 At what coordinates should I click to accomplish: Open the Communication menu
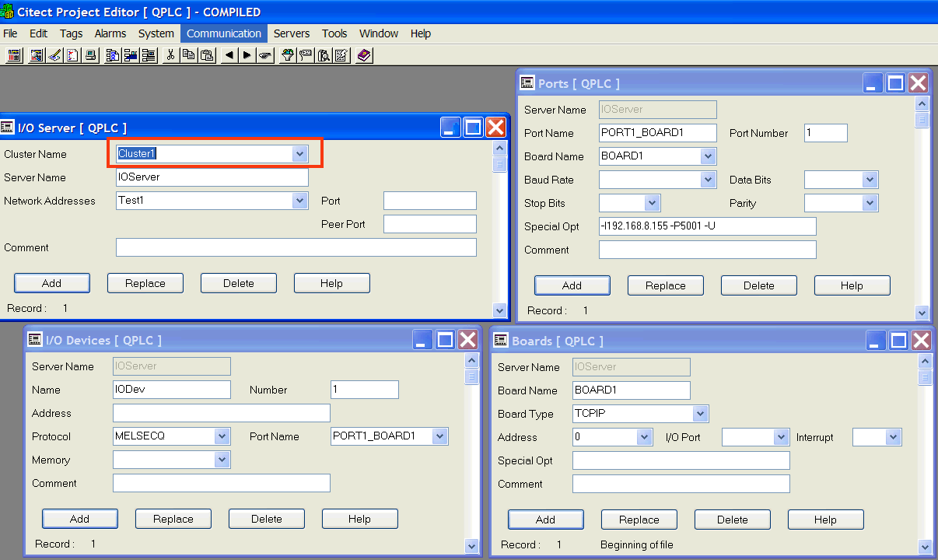[224, 33]
